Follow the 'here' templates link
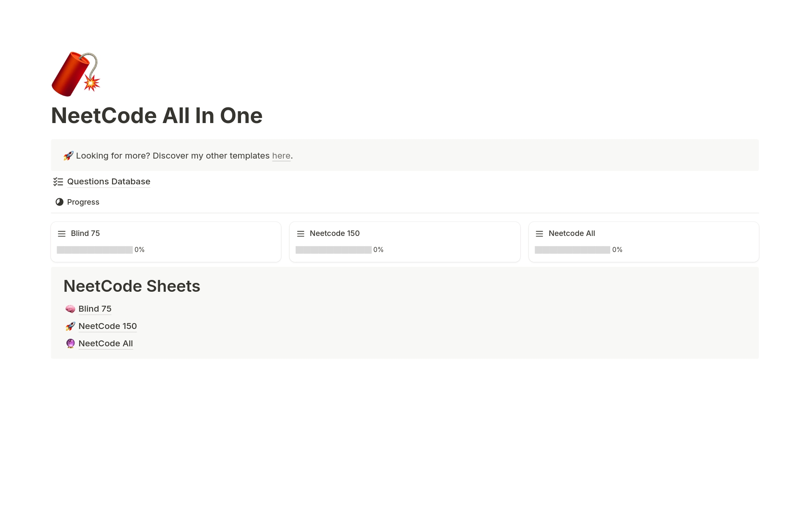 pos(281,156)
